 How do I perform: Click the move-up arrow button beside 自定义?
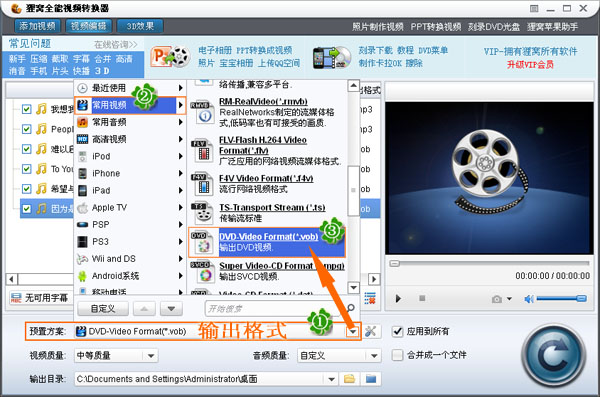coord(144,309)
